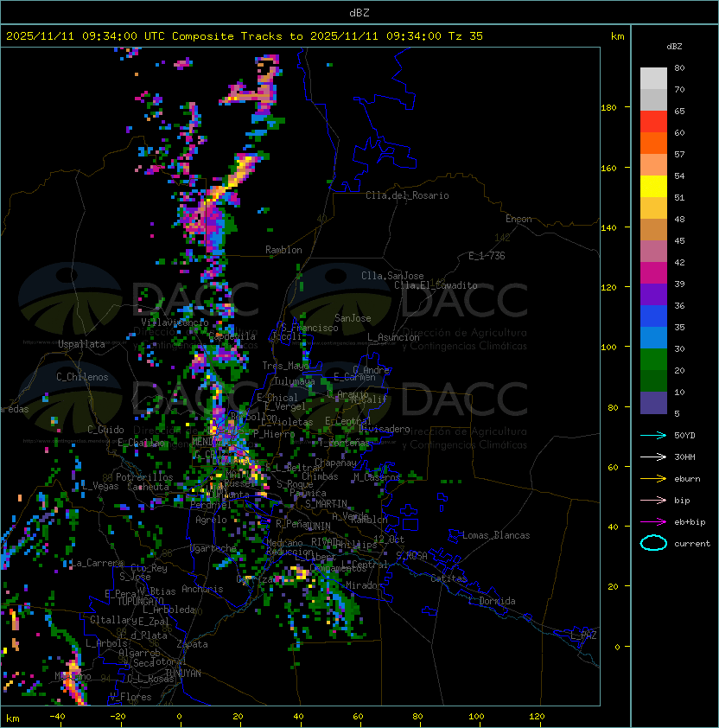Click the magenta eb+bip arrow symbol
Image resolution: width=719 pixels, height=728 pixels.
pyautogui.click(x=653, y=522)
